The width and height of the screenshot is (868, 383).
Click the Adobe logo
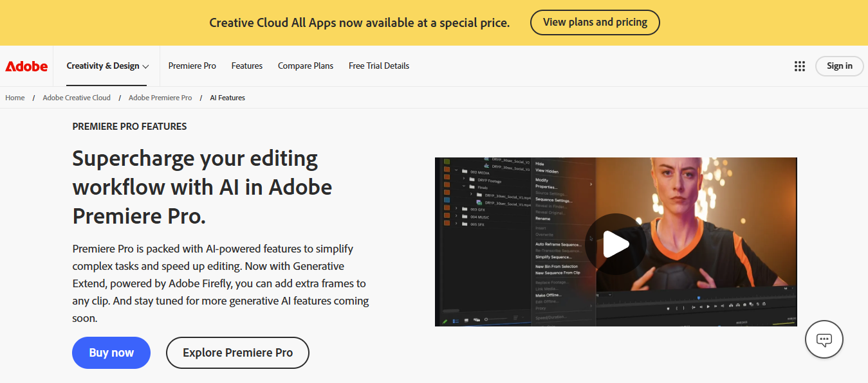(26, 66)
